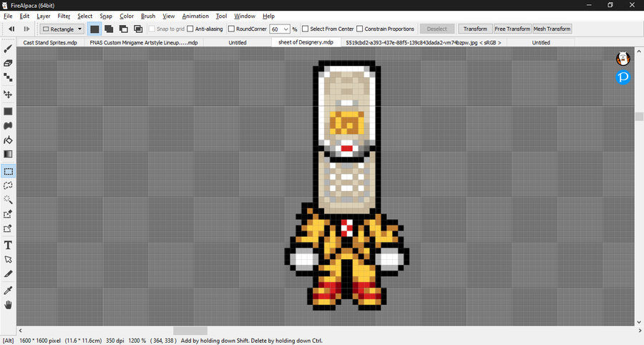Viewport: 644px width, 345px height.
Task: Click the horizontal scrollbar thumb
Action: tap(190, 331)
